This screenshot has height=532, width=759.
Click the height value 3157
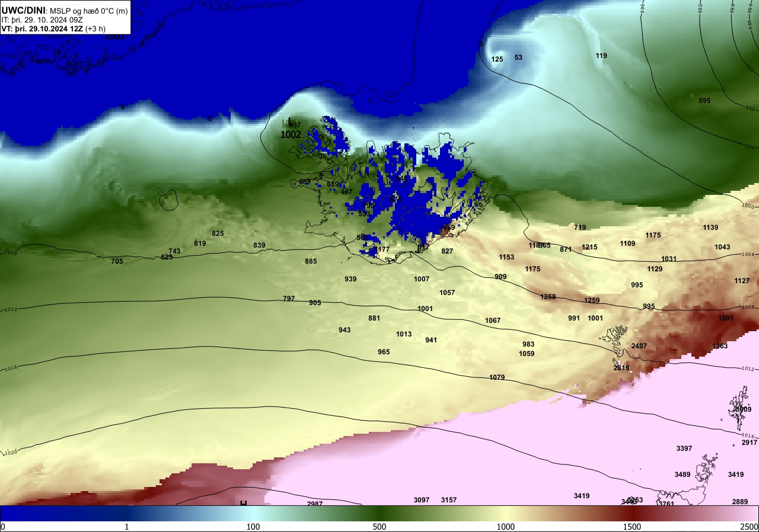coord(449,500)
